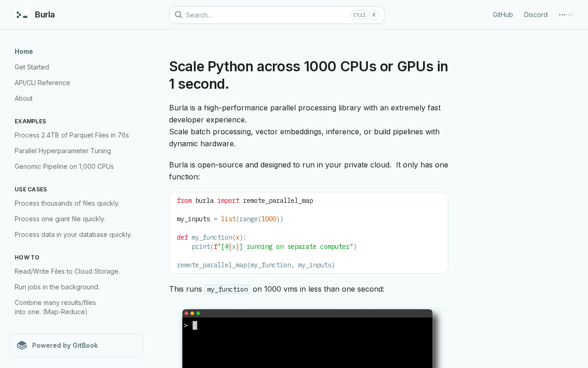Open the Get Started page
This screenshot has width=588, height=368.
pyautogui.click(x=32, y=67)
